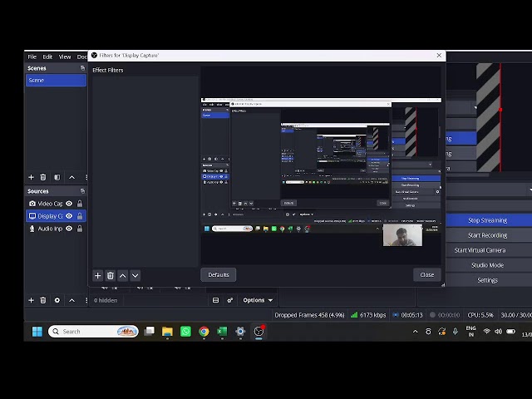Close the Filters dialog with the X
532x399 pixels.
click(x=439, y=56)
